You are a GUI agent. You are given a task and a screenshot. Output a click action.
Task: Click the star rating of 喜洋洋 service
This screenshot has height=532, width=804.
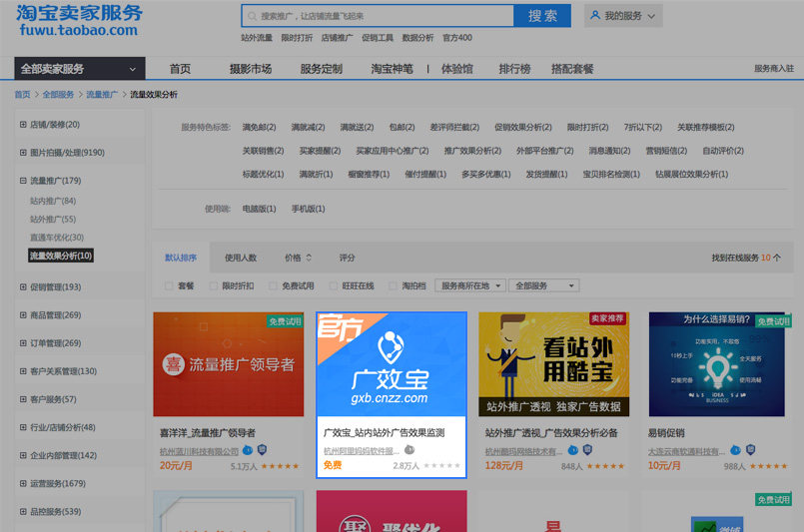[280, 466]
